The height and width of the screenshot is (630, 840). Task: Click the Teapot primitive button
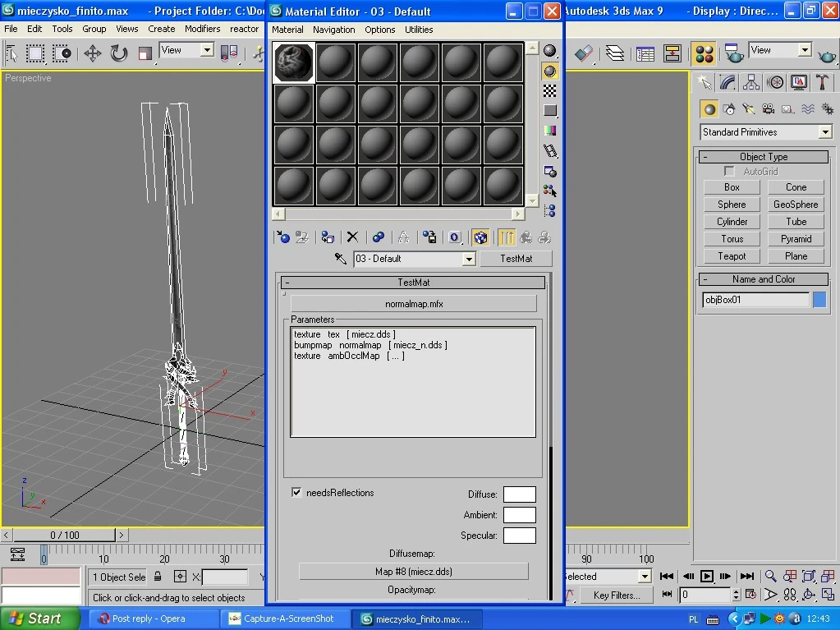[x=732, y=256]
